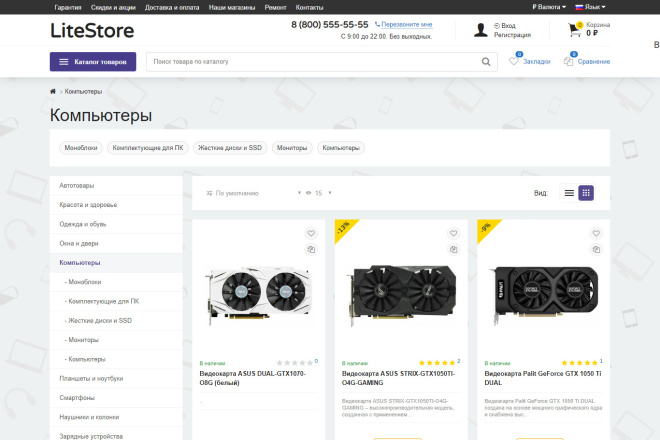660x440 pixels.
Task: Open Окна и двери in the sidebar
Action: (116, 244)
